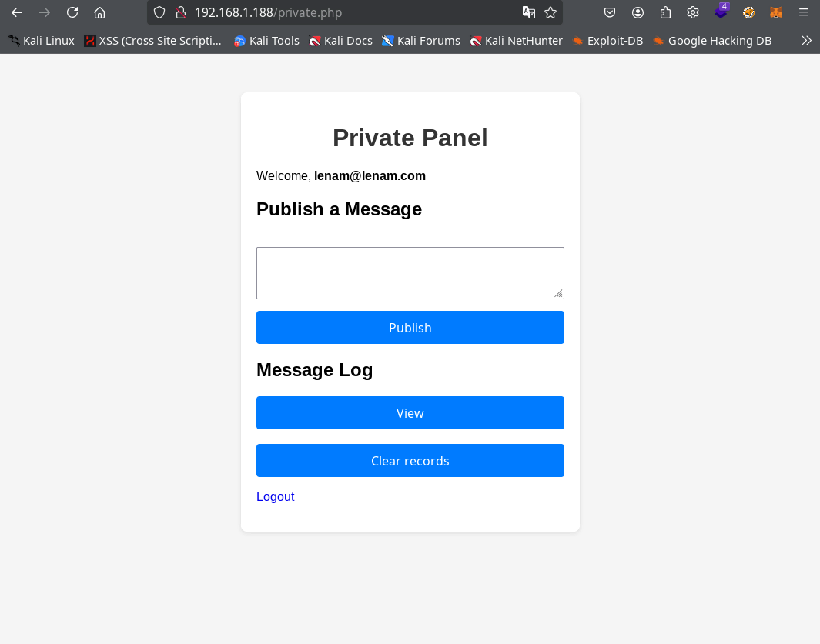Go to the browser home page

coord(100,12)
